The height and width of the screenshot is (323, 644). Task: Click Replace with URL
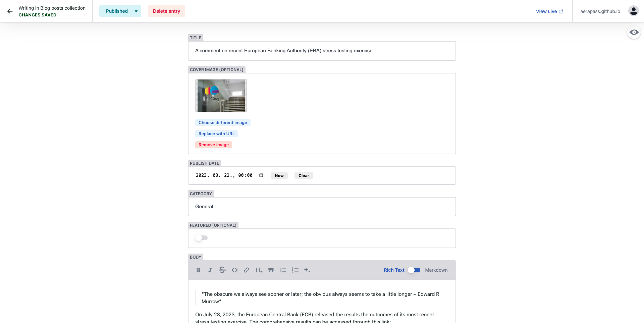tap(217, 134)
